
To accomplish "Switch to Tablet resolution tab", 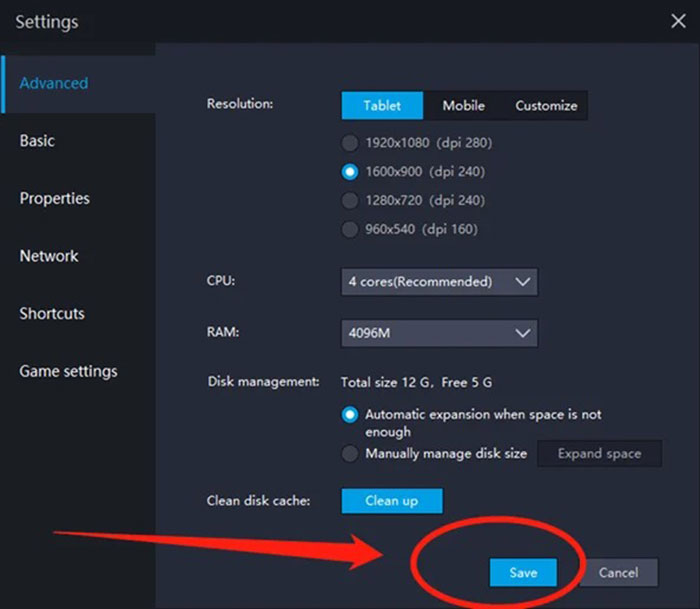I will coord(382,105).
